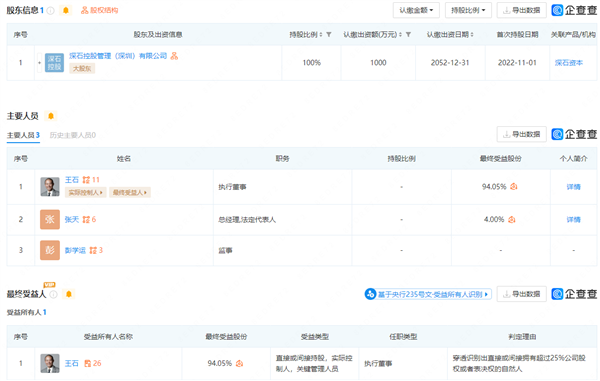Click the 总经理,法定代表人 position cell

coord(282,220)
